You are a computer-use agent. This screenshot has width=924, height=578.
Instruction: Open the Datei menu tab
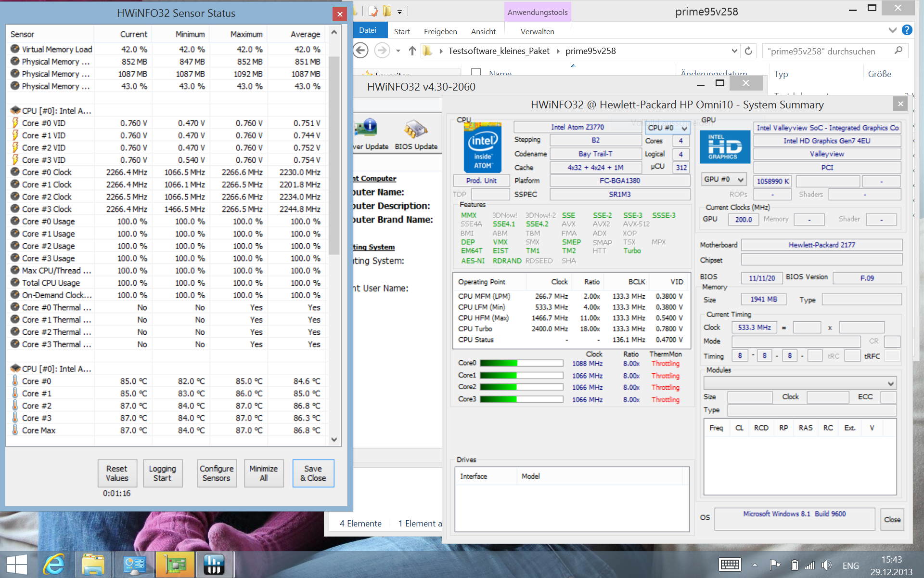tap(368, 30)
